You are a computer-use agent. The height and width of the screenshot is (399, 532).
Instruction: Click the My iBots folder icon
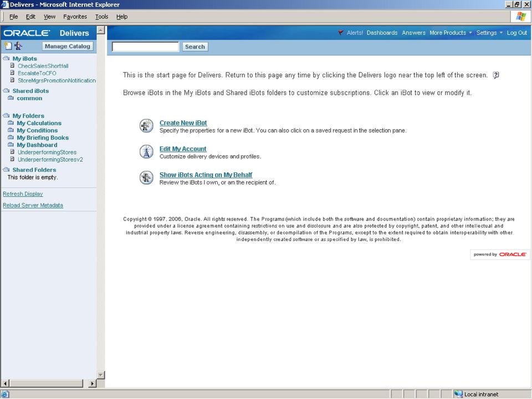tap(6, 58)
